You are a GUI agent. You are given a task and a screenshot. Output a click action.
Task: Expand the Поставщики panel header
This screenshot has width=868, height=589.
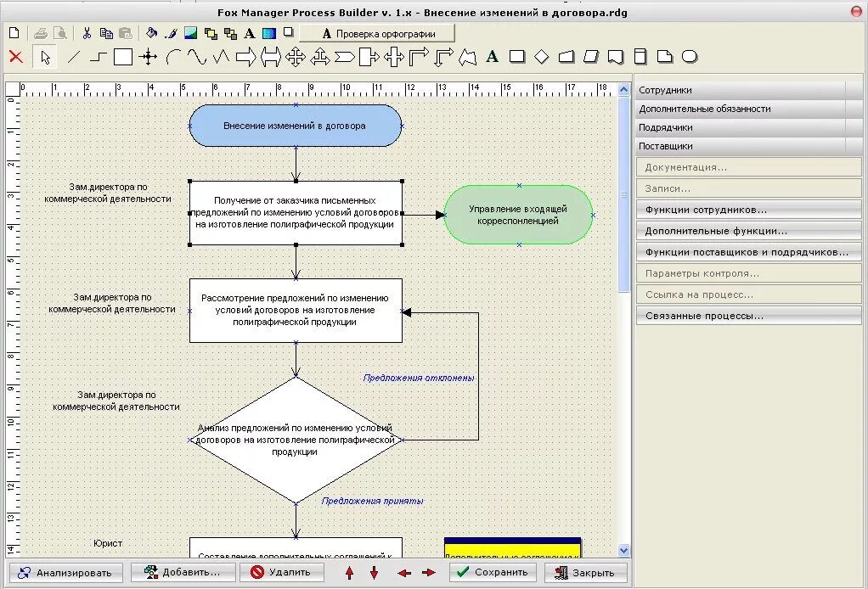pos(749,147)
